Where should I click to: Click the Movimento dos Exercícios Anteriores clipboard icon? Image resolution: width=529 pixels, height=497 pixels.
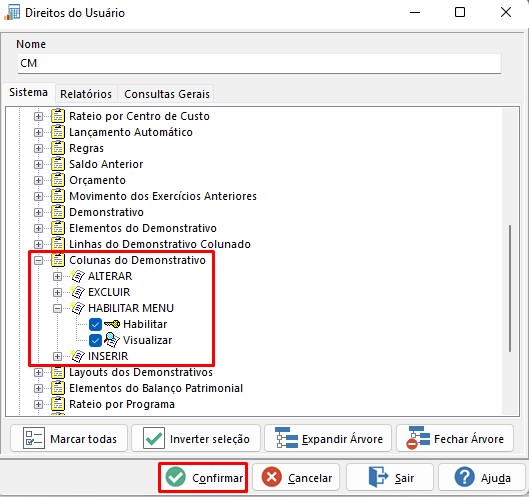pos(58,196)
